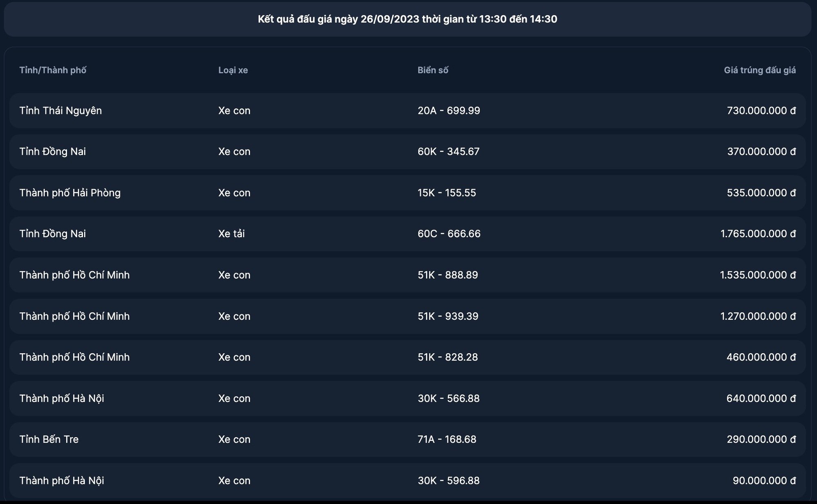Select the auction results title banner
Image resolution: width=817 pixels, height=504 pixels.
(x=407, y=19)
